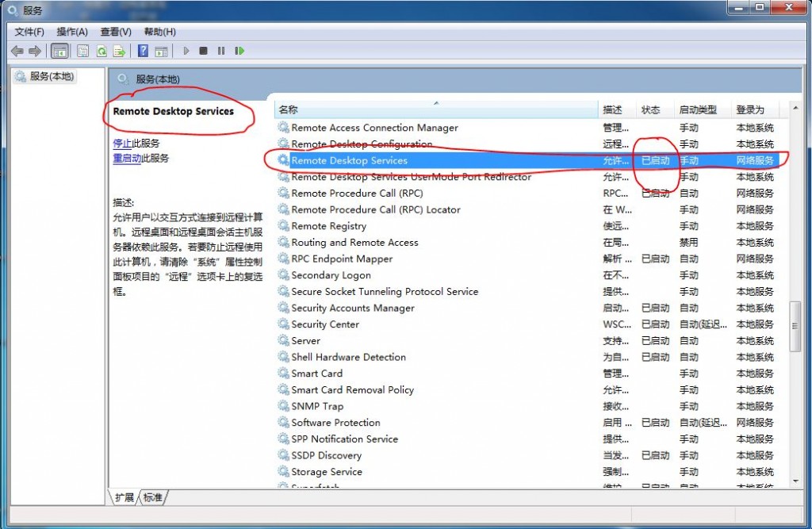Toggle the show/hide console tree icon
The image size is (812, 529).
59,51
